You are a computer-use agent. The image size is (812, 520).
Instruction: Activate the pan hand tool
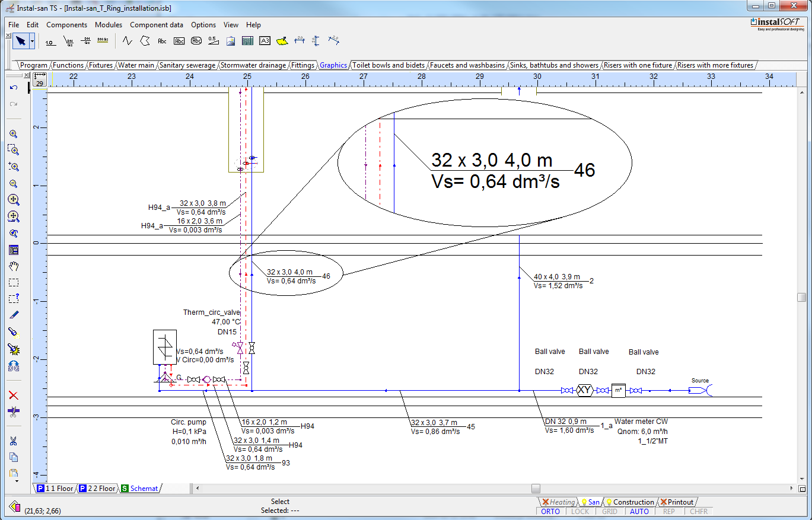pos(14,266)
